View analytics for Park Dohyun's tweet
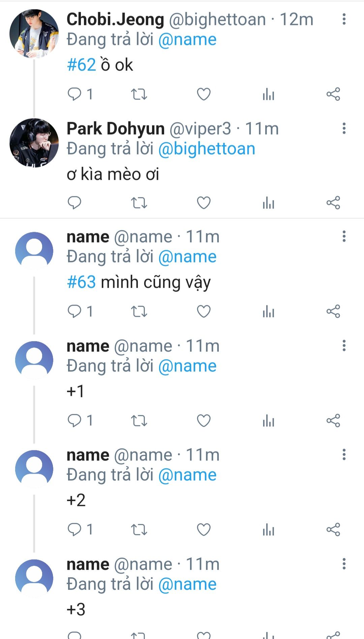This screenshot has width=364, height=639. tap(268, 203)
